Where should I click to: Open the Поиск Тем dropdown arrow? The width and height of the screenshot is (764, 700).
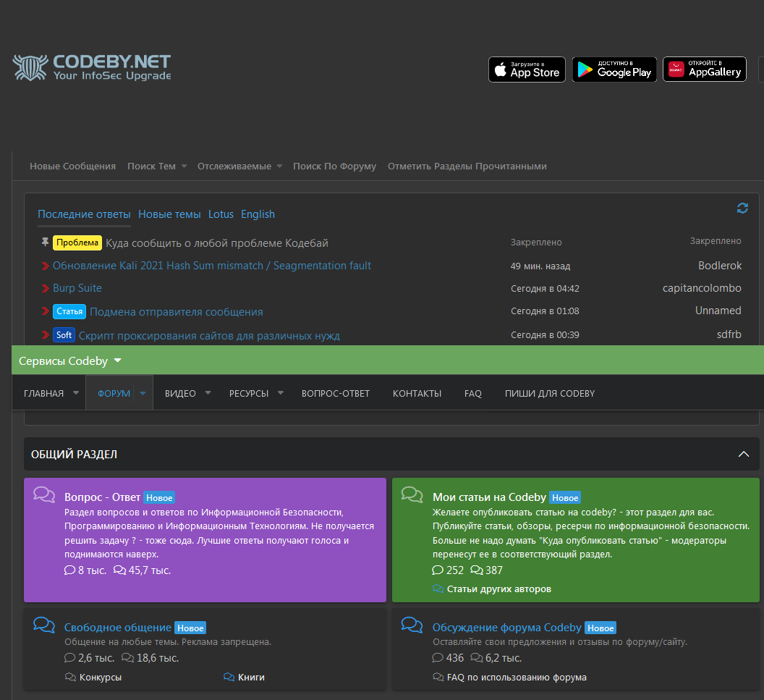click(184, 166)
